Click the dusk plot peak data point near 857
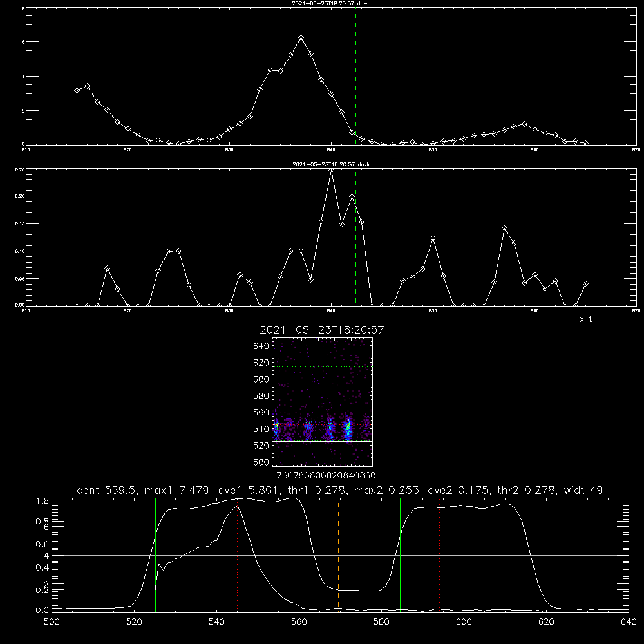 pos(504,229)
